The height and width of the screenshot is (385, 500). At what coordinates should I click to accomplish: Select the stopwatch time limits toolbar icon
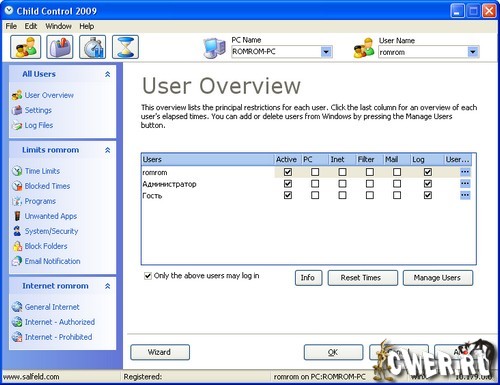(92, 47)
